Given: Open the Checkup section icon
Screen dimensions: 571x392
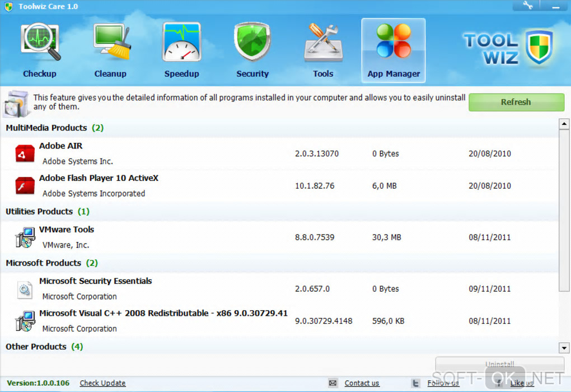Looking at the screenshot, I should click(40, 42).
